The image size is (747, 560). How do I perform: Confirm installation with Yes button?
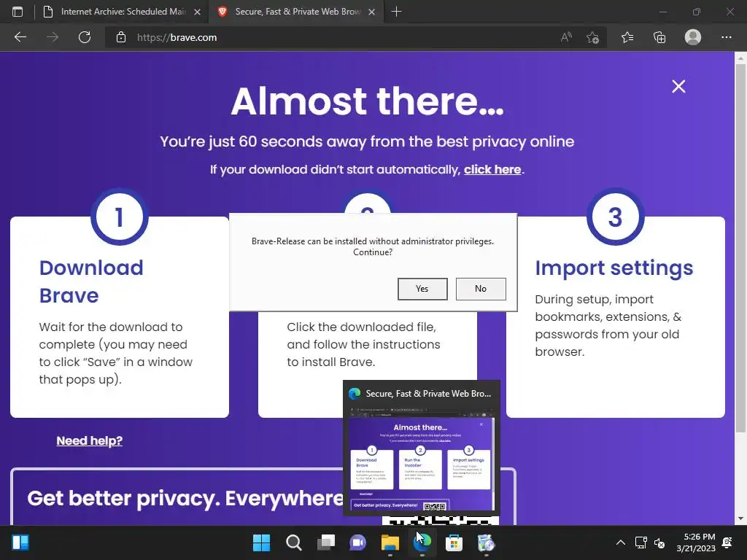pyautogui.click(x=422, y=289)
